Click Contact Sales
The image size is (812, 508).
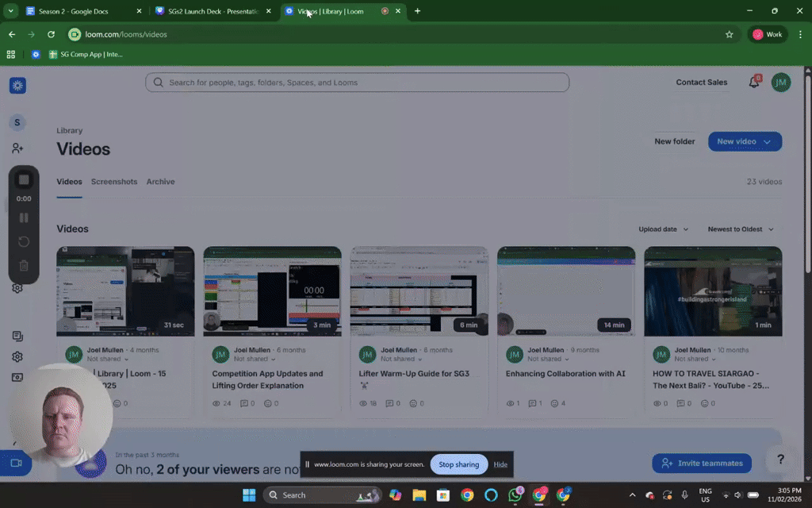[701, 82]
